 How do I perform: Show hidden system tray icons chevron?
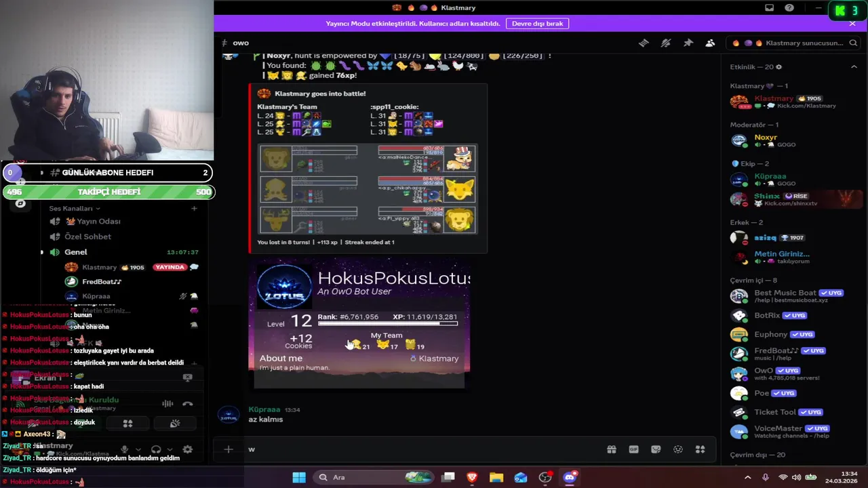coord(748,477)
